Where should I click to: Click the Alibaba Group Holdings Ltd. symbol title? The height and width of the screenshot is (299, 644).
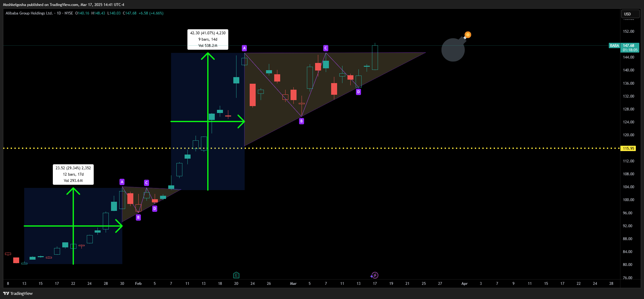(29, 13)
